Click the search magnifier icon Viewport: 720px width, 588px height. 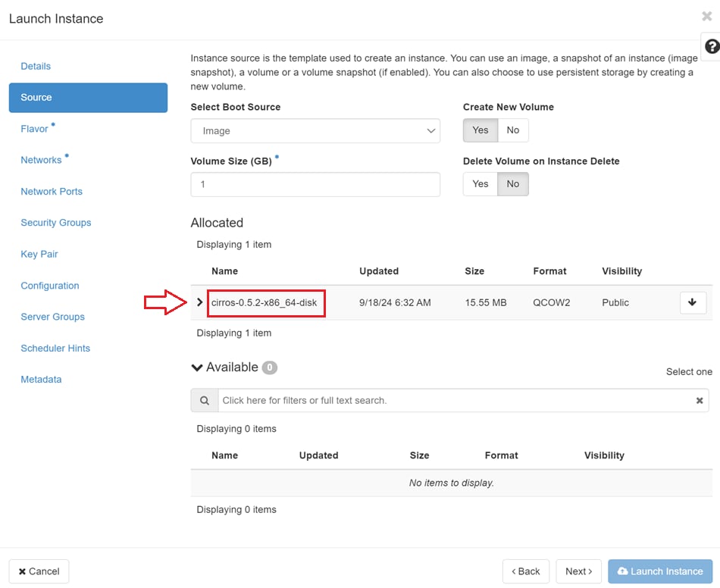[x=205, y=400]
